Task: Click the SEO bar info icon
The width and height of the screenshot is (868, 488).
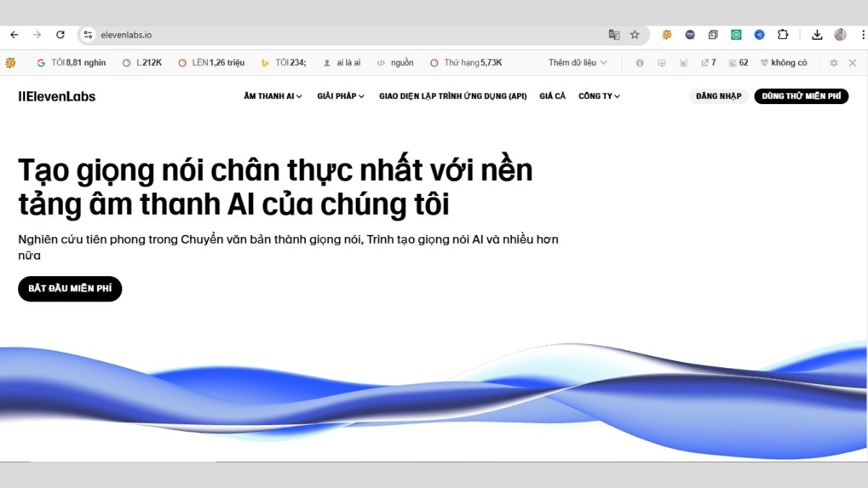Action: click(639, 63)
